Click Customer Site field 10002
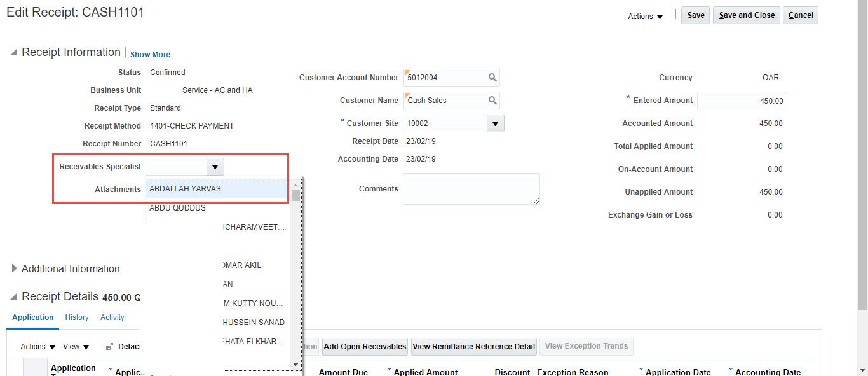This screenshot has width=868, height=376. pos(445,123)
